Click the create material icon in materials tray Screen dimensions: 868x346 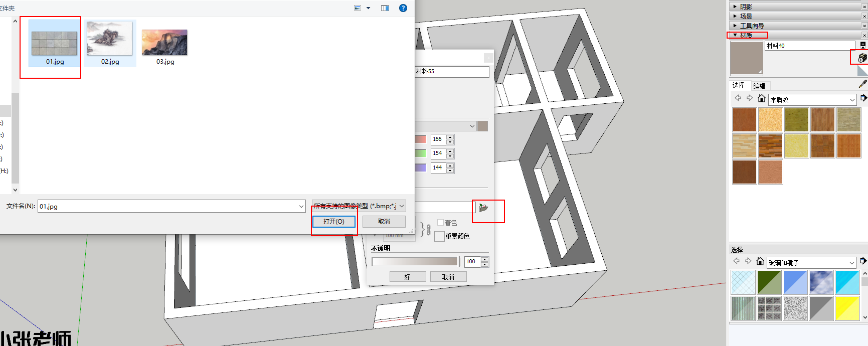(x=862, y=58)
